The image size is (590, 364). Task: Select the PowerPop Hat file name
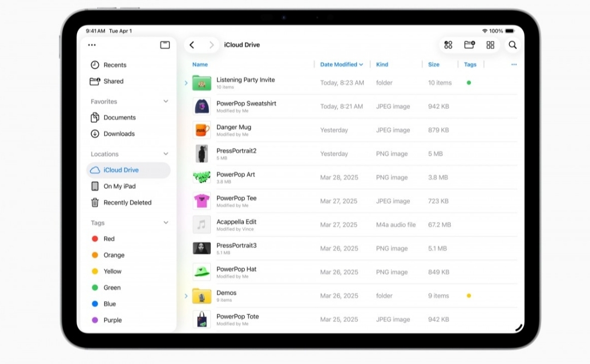click(x=237, y=269)
